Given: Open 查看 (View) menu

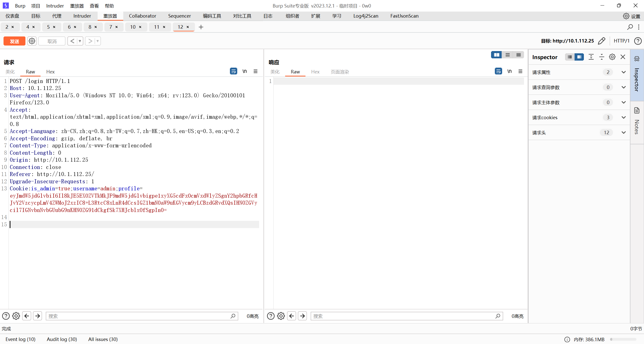Looking at the screenshot, I should coord(94,6).
